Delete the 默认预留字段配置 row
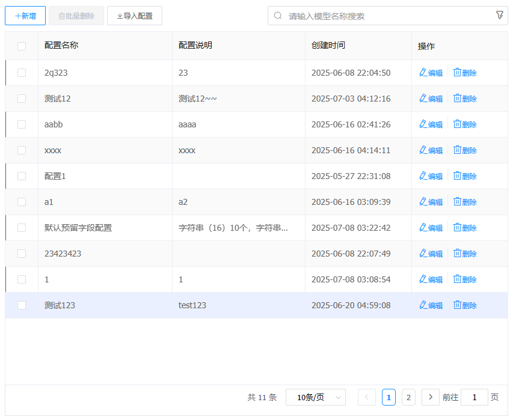 (464, 228)
